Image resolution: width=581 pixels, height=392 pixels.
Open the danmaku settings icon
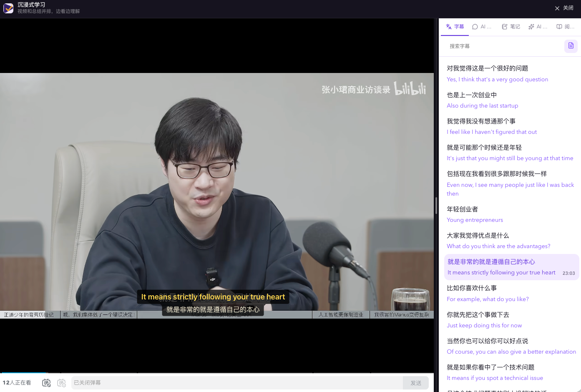point(61,383)
